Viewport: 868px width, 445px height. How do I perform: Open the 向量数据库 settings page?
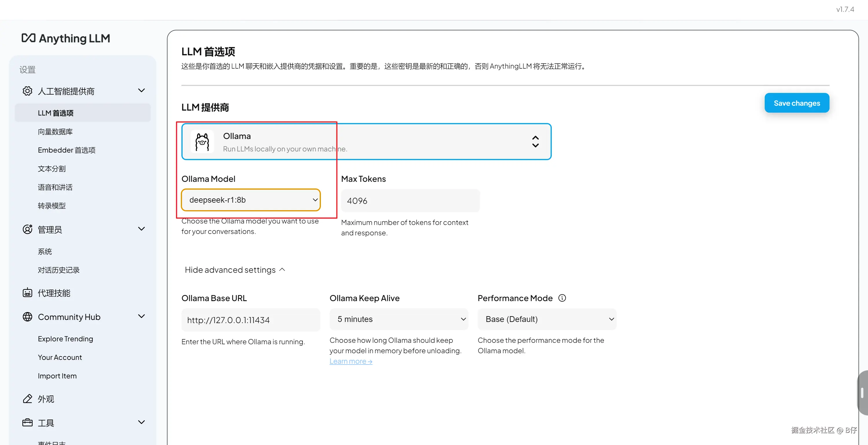click(x=55, y=131)
